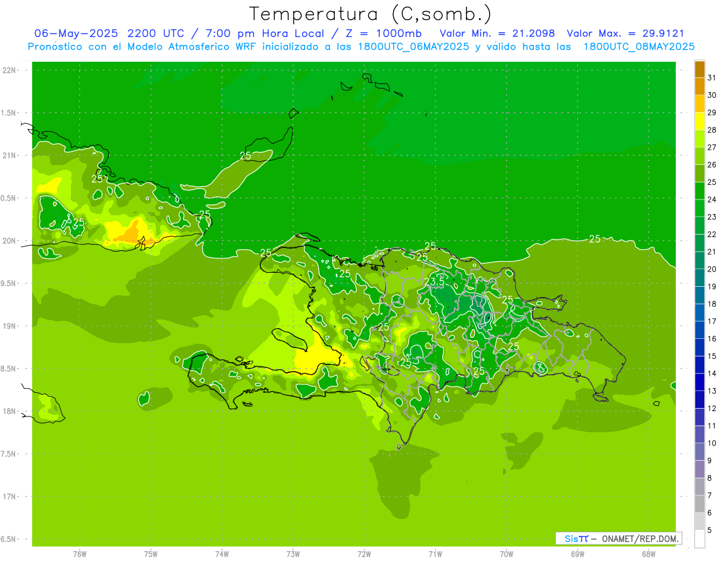Click the legend value '25'

712,182
